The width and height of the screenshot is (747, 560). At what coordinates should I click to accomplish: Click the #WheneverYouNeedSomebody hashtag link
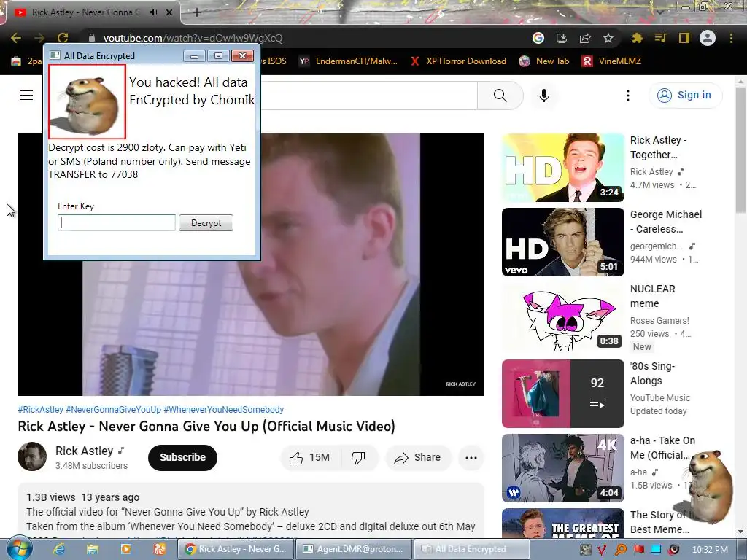click(223, 410)
